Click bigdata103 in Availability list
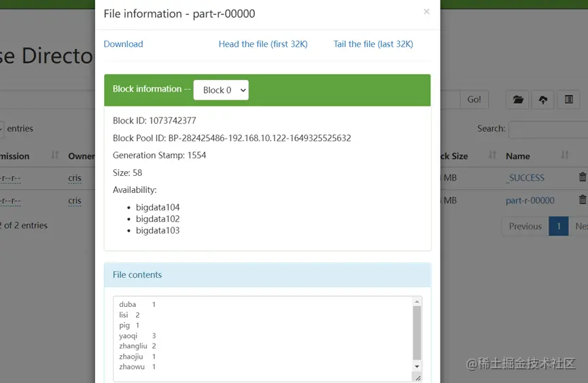This screenshot has width=588, height=383. point(158,230)
